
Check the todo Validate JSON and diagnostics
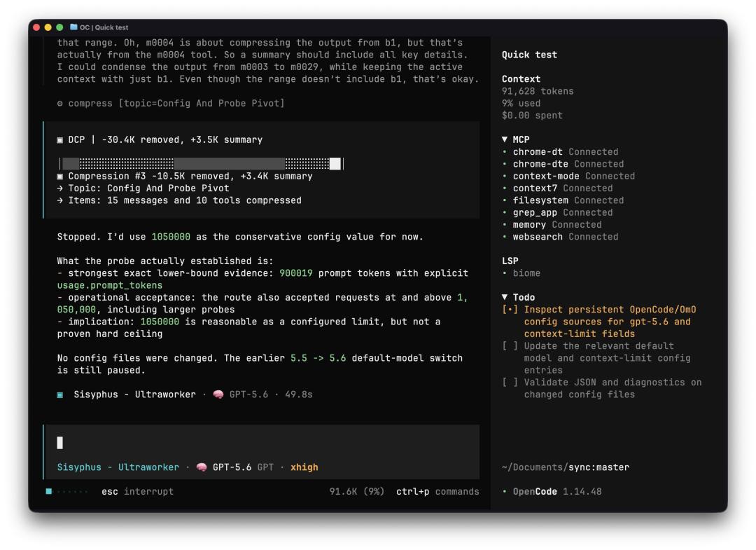point(510,382)
